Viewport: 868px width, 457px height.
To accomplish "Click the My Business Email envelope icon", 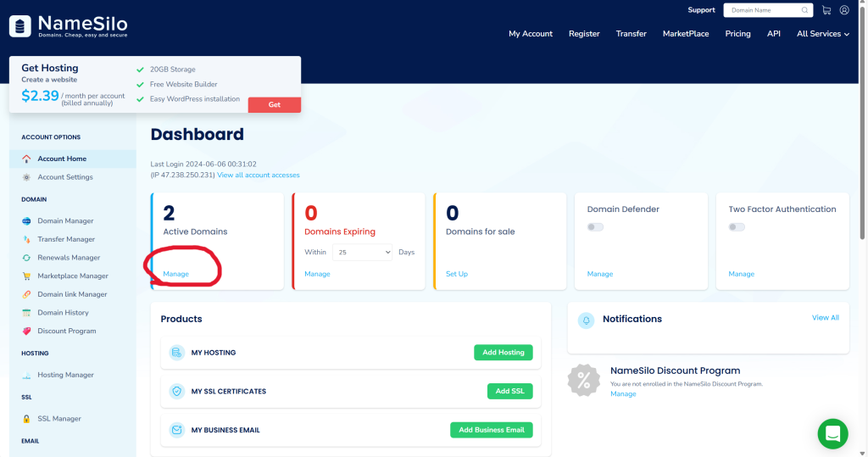I will pyautogui.click(x=176, y=430).
